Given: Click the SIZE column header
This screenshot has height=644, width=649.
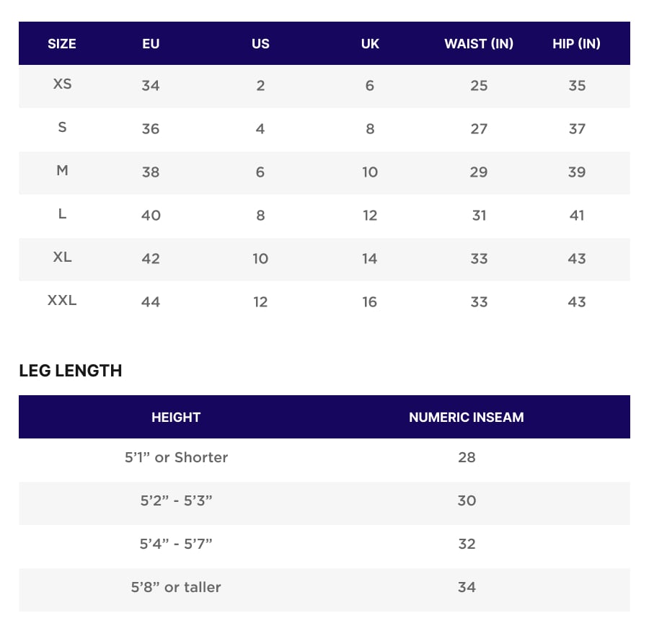Looking at the screenshot, I should (x=62, y=43).
